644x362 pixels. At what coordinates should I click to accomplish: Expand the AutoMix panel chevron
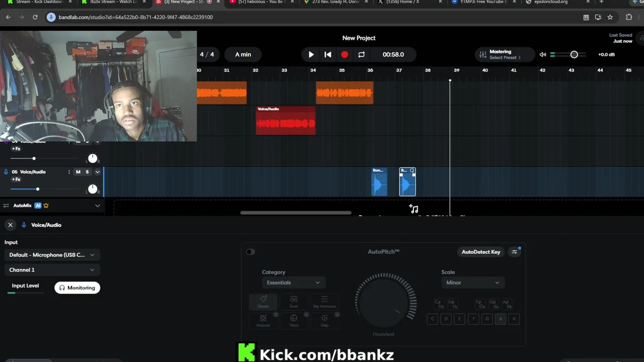(x=98, y=206)
